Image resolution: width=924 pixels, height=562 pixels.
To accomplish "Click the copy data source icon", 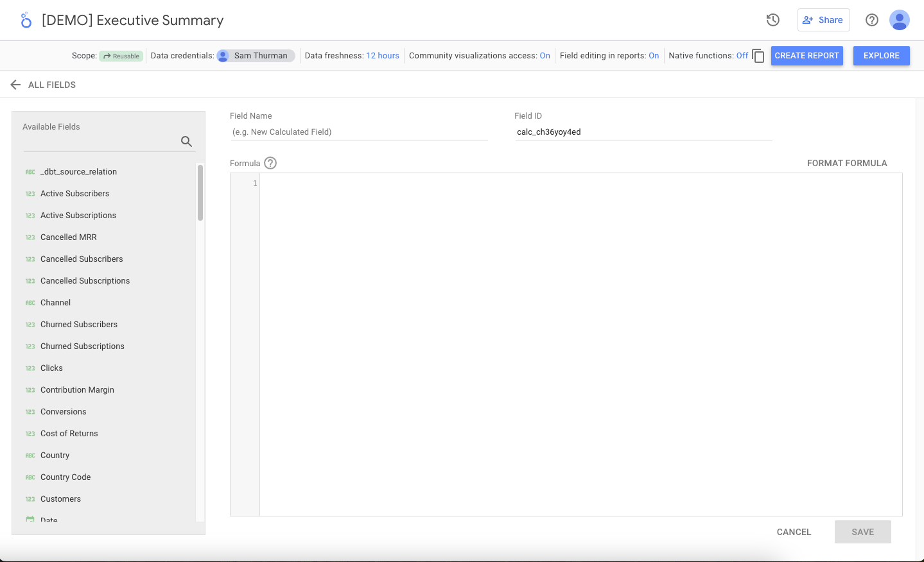I will [x=758, y=56].
